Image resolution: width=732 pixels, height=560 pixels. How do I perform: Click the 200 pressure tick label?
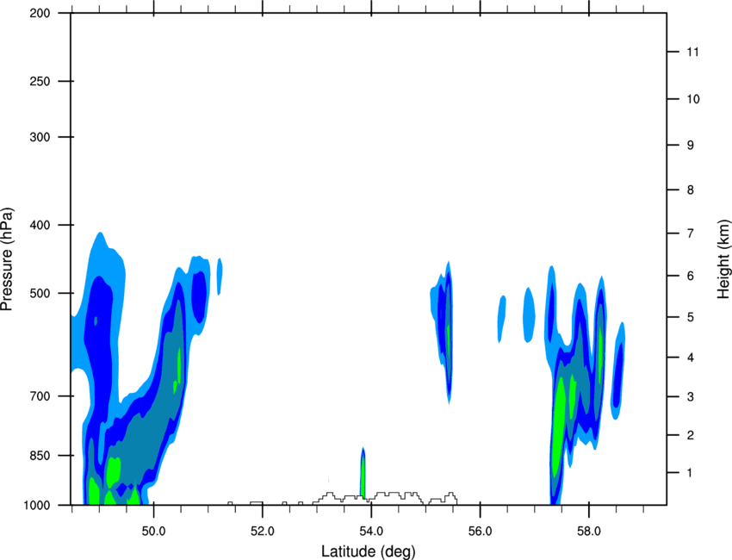[x=40, y=13]
